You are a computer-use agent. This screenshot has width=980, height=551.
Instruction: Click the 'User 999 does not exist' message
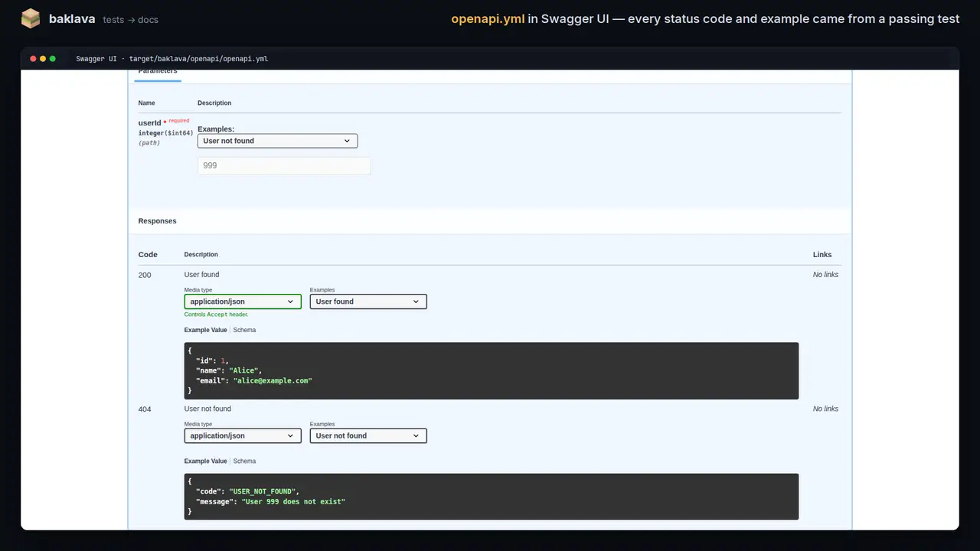(x=293, y=501)
